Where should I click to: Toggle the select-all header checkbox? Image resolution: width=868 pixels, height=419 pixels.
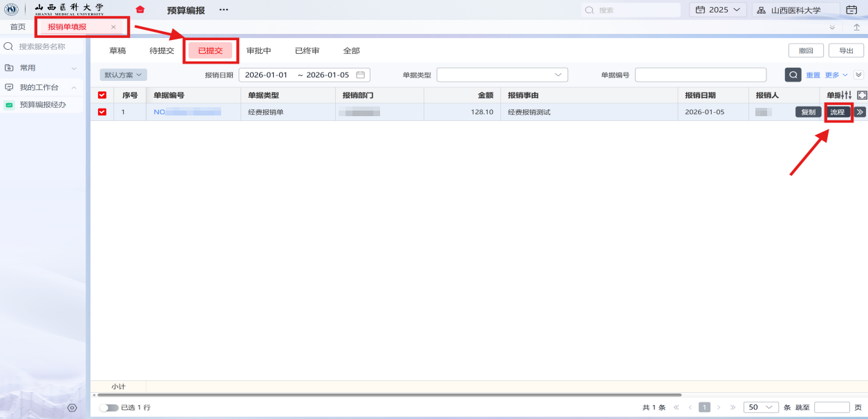(102, 95)
